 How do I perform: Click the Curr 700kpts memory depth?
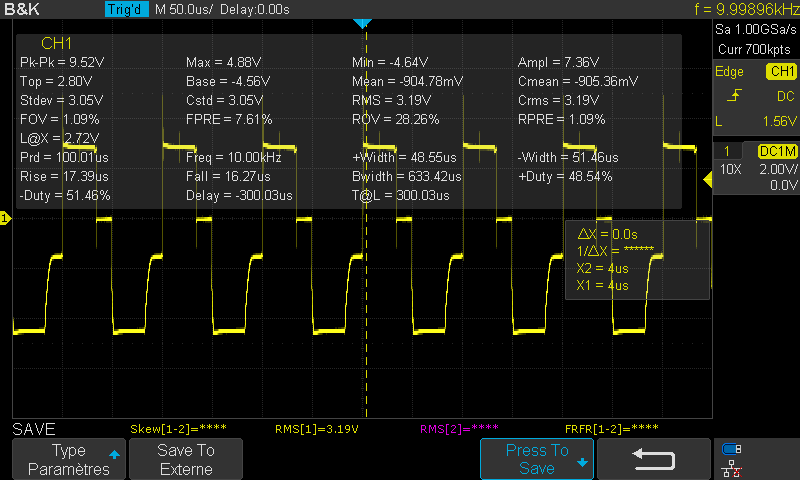click(754, 49)
